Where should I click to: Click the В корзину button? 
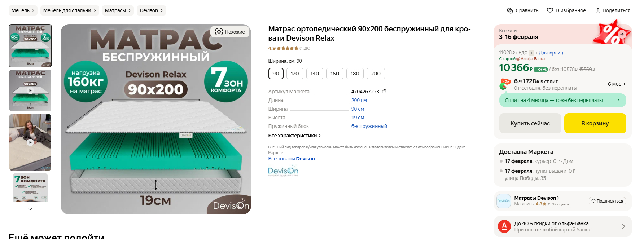point(595,123)
